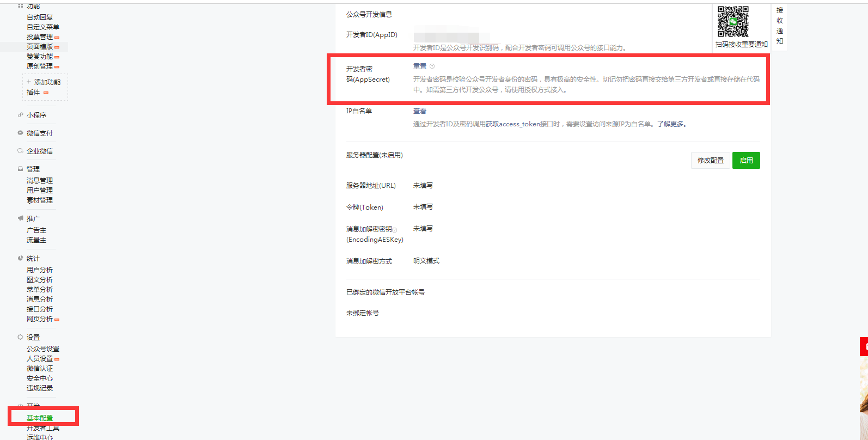
Task: Open 安全中心
Action: pos(40,378)
